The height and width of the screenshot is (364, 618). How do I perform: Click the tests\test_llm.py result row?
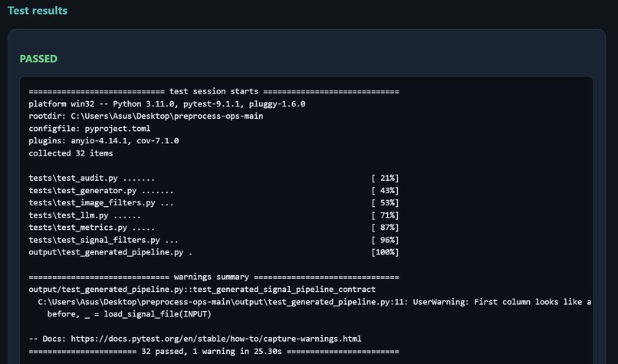coord(214,215)
